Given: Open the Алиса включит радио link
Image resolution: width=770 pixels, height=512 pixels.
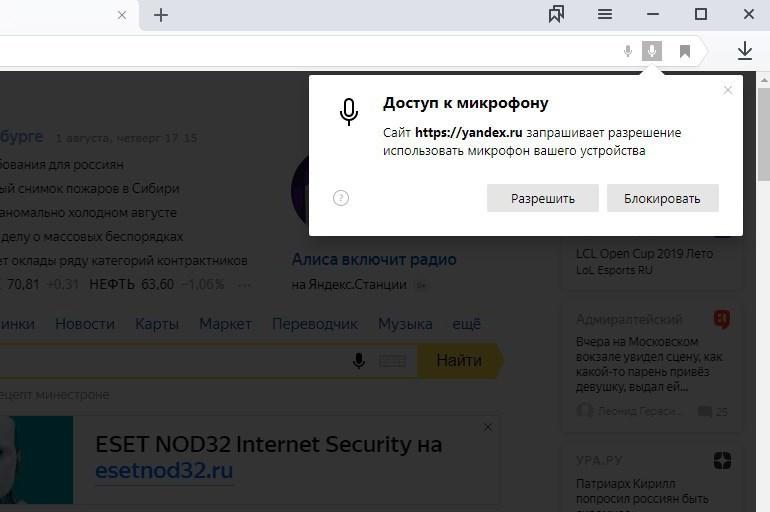Looking at the screenshot, I should [x=374, y=260].
